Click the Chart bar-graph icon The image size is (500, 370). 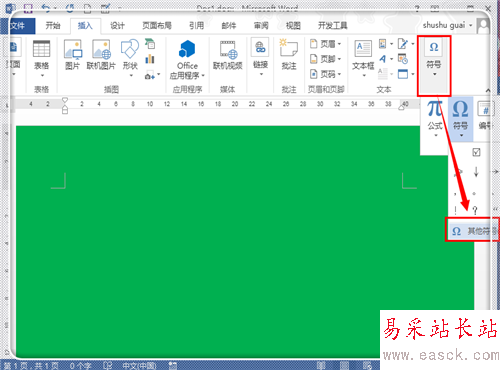pos(150,59)
